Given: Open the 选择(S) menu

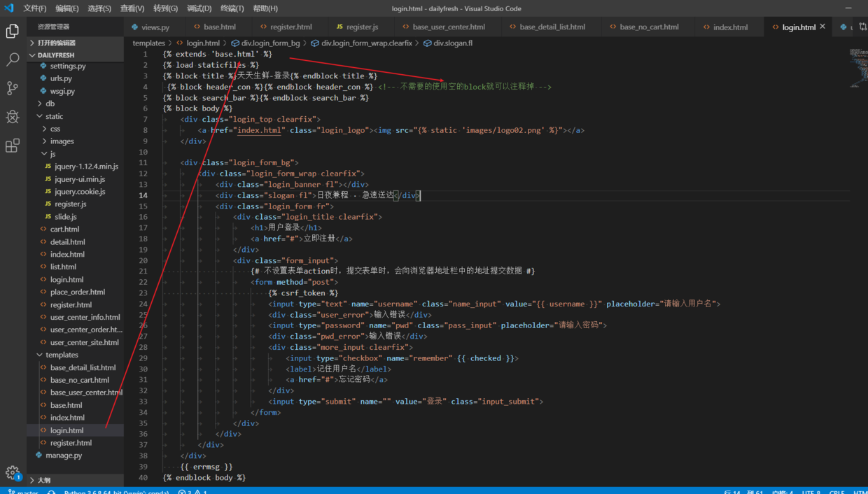Looking at the screenshot, I should 99,8.
